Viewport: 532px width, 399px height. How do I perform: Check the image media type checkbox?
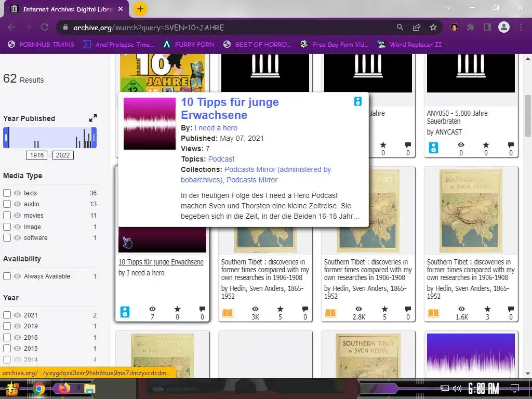(x=7, y=227)
